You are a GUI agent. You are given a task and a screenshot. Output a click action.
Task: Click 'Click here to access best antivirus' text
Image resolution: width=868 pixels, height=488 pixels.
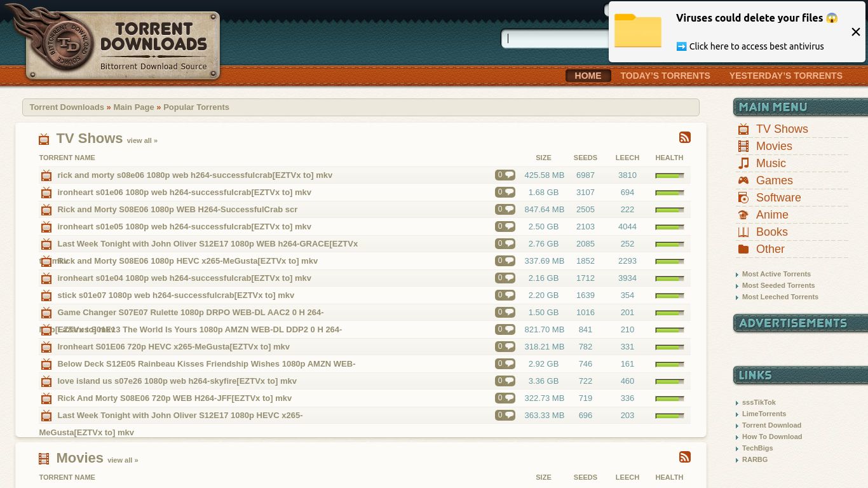click(756, 46)
